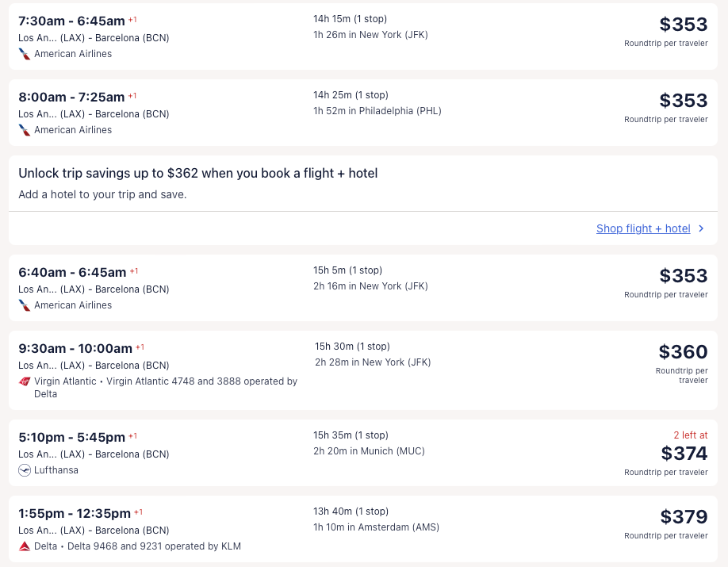Click the $360 roundtrip price
The image size is (728, 567).
click(683, 352)
